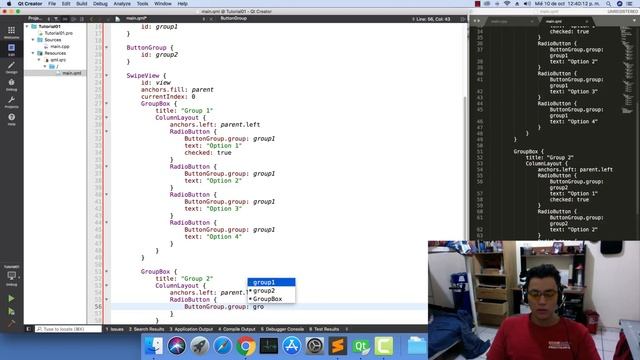The image size is (640, 360).
Task: Fold the SwipeView code block
Action: 107,76
